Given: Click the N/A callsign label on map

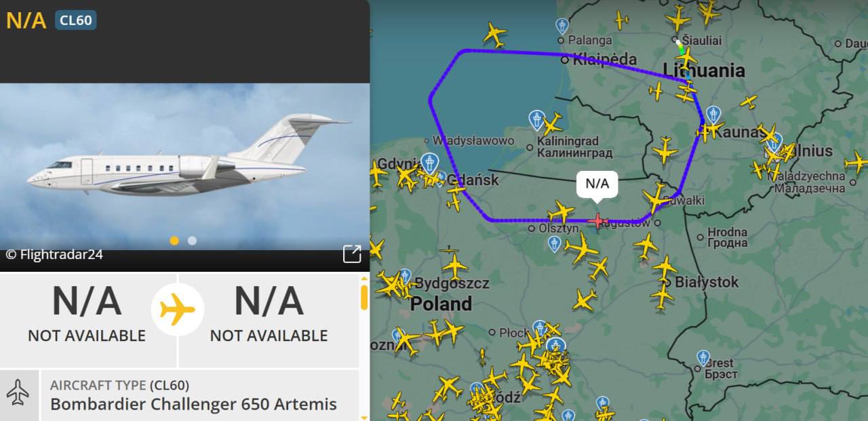Looking at the screenshot, I should tap(597, 184).
